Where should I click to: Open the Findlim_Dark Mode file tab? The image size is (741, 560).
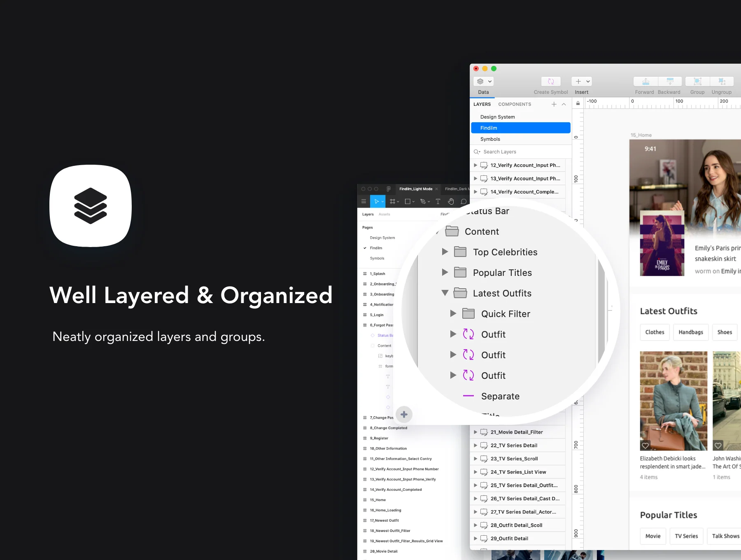tap(456, 189)
